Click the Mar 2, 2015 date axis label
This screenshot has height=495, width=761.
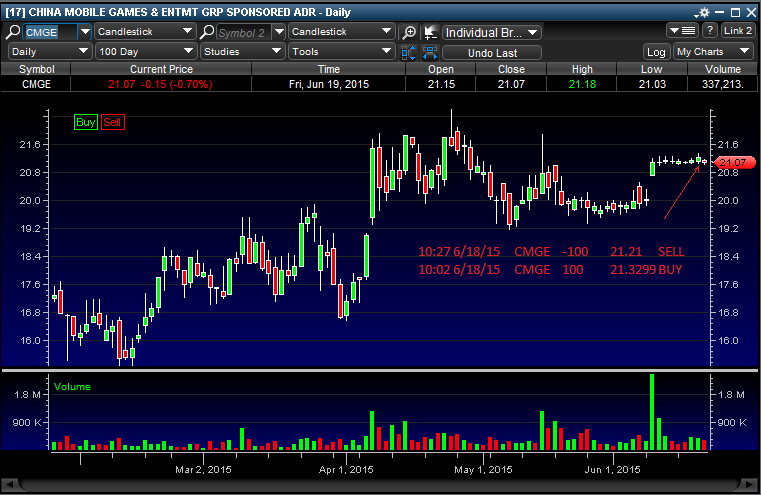203,469
